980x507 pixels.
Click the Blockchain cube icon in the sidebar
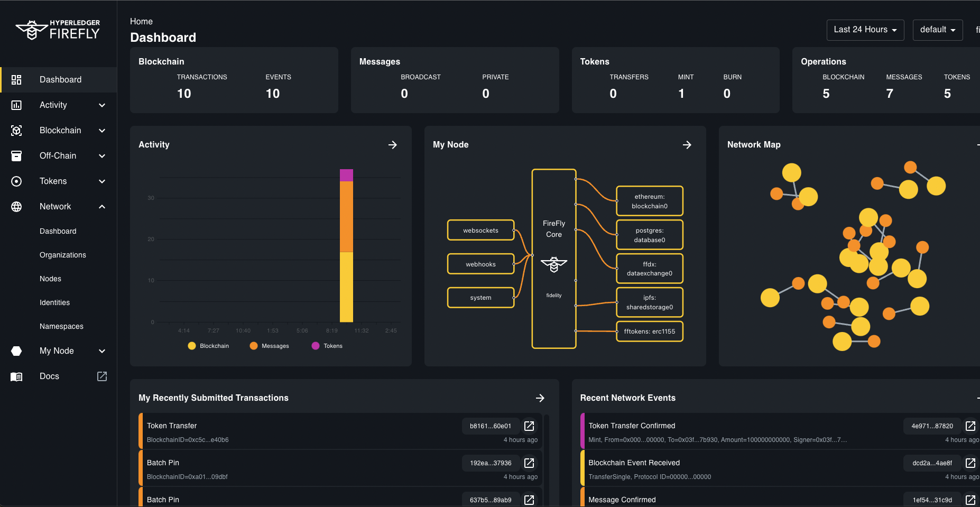click(16, 131)
